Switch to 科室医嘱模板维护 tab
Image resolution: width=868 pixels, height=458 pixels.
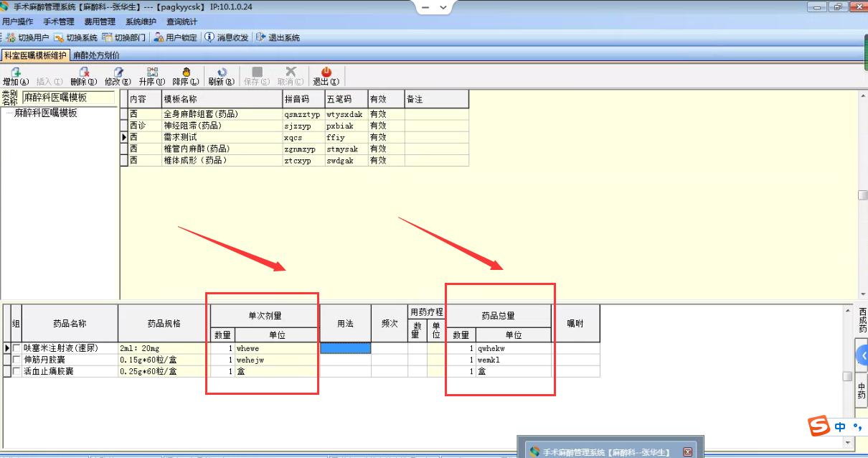[35, 55]
